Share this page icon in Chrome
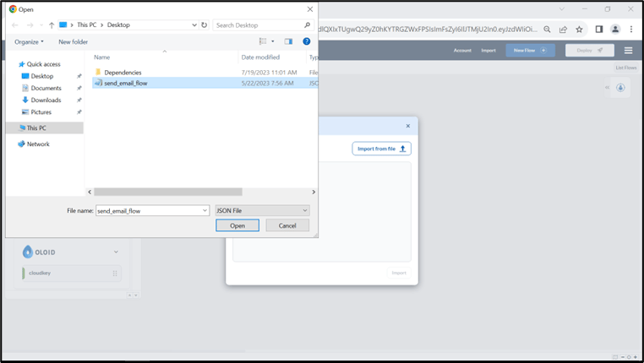The width and height of the screenshot is (644, 363). click(x=563, y=29)
